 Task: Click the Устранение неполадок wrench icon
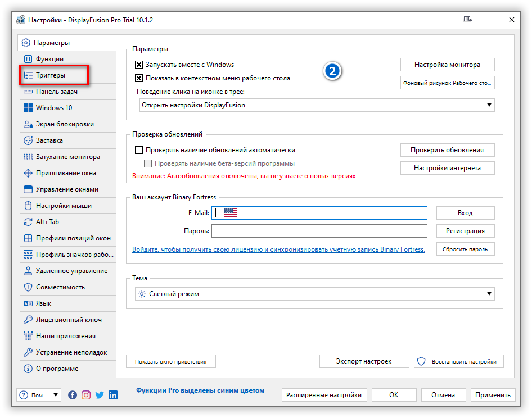click(28, 352)
